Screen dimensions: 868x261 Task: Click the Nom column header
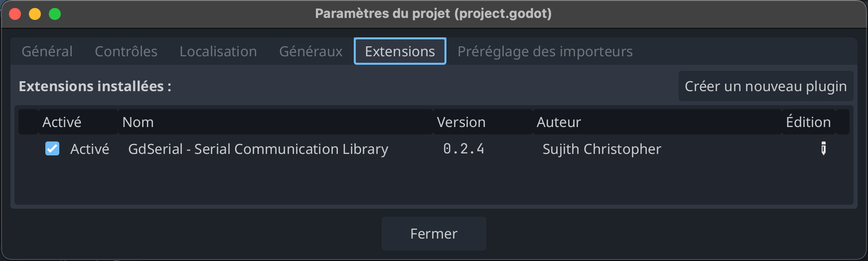(x=138, y=122)
